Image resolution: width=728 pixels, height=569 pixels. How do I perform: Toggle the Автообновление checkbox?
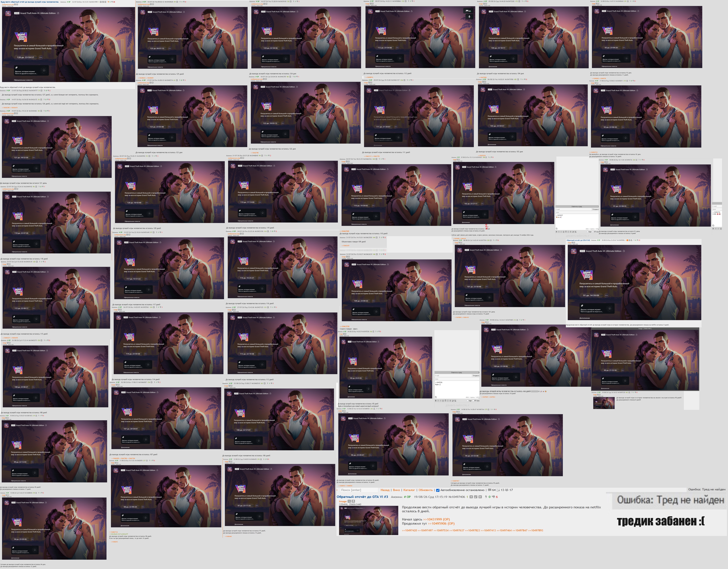coord(438,490)
